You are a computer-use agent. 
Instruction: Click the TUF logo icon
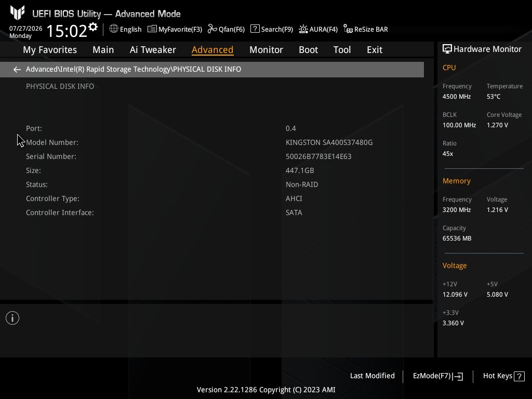(17, 13)
